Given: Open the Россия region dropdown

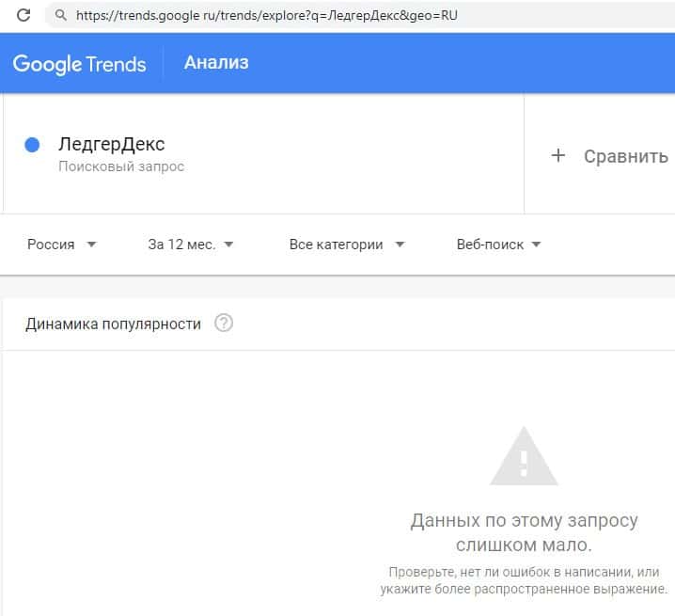Looking at the screenshot, I should point(62,245).
